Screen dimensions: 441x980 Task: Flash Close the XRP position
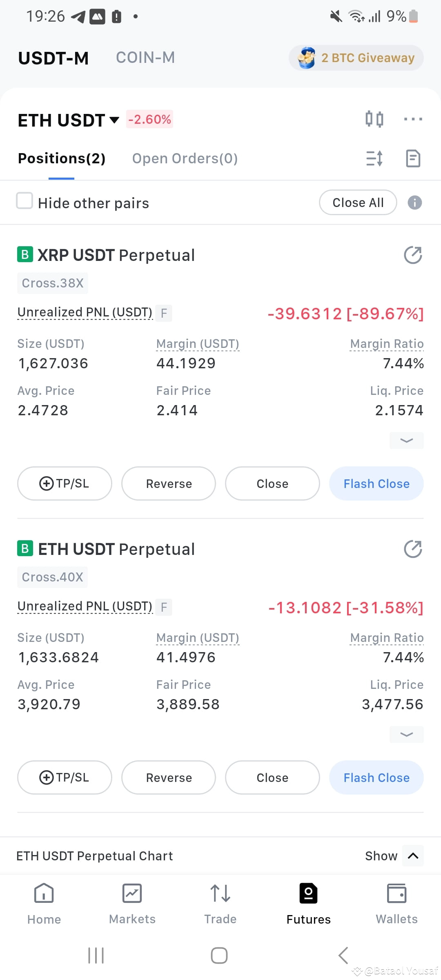tap(376, 483)
